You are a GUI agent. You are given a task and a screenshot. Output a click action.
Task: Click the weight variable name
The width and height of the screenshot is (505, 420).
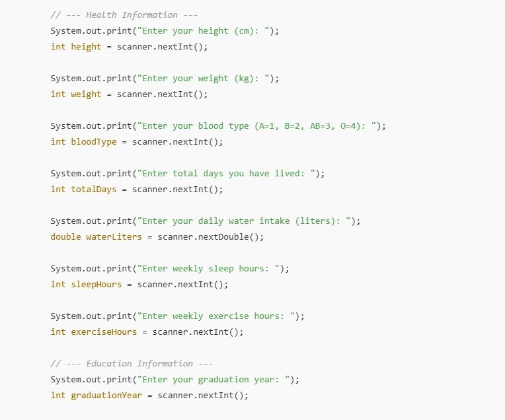pyautogui.click(x=86, y=94)
